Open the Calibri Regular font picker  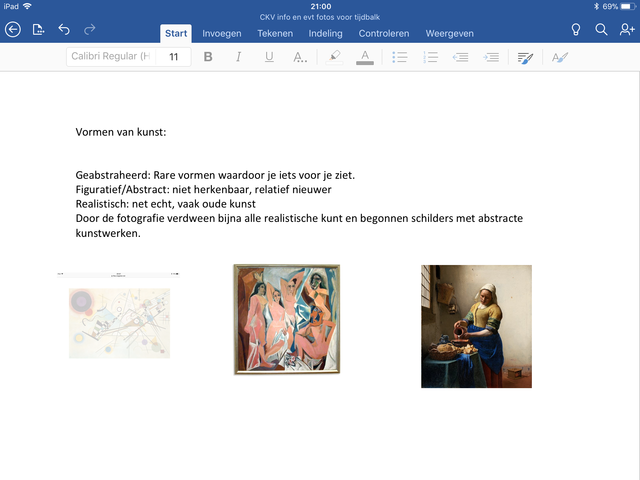click(111, 56)
